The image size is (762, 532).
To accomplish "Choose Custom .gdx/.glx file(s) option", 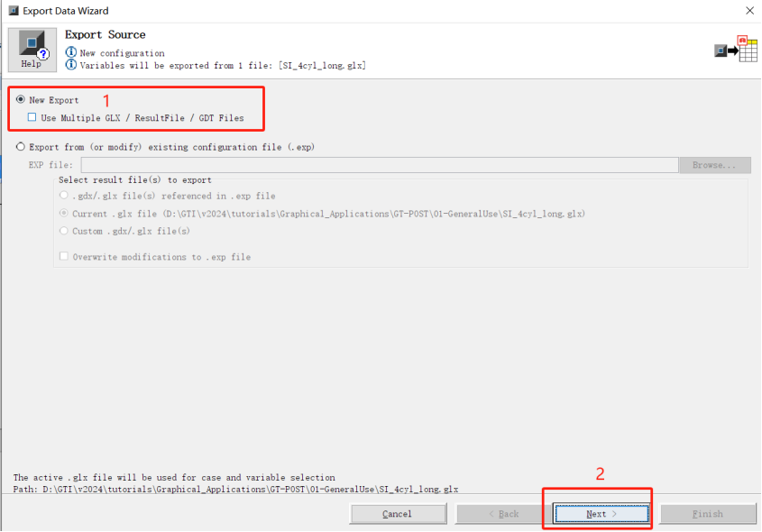I will coord(64,231).
